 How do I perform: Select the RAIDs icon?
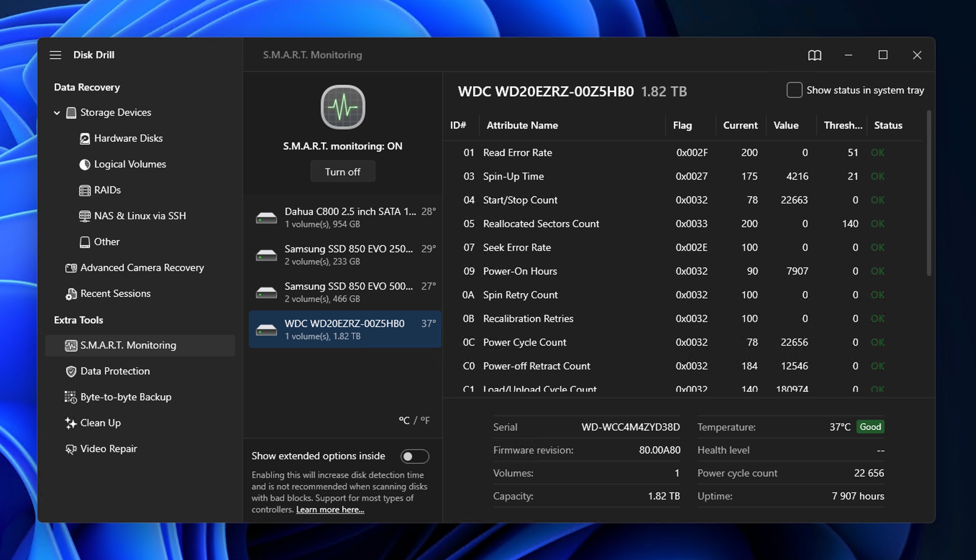(85, 190)
